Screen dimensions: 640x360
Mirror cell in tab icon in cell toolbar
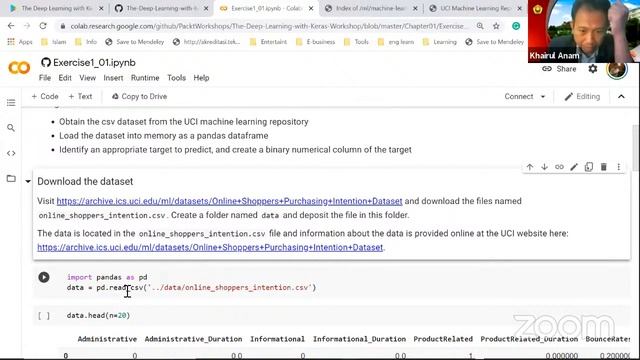point(589,167)
